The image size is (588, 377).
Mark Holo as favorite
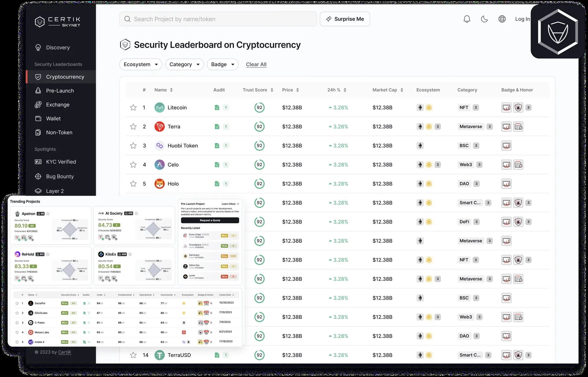point(133,184)
